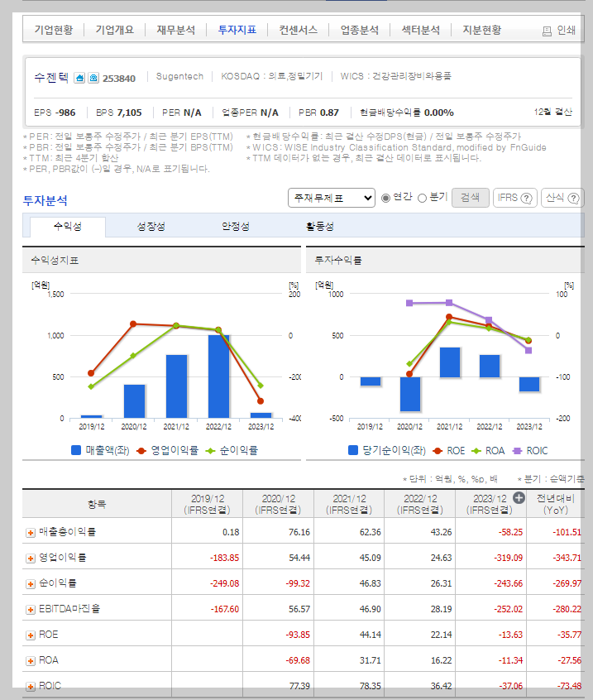Click the 2022/12 revenue bar in 수익성지표 chart
Viewport: 593px width, 700px height.
218,376
